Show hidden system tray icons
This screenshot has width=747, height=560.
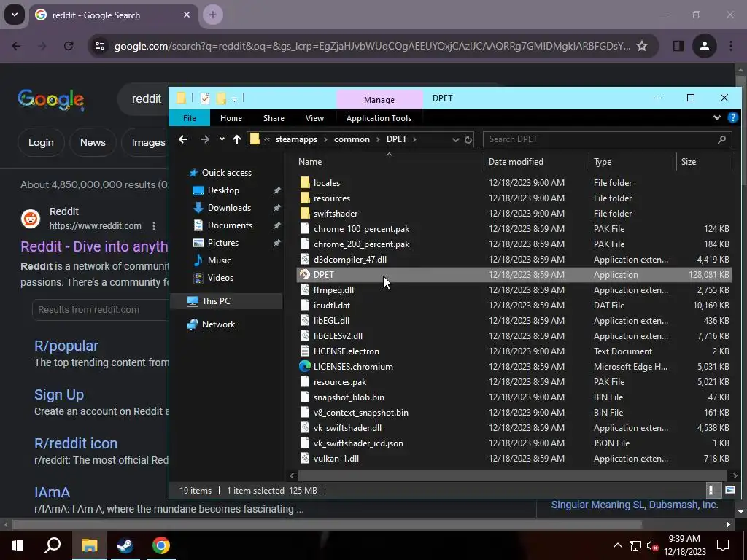pos(617,545)
